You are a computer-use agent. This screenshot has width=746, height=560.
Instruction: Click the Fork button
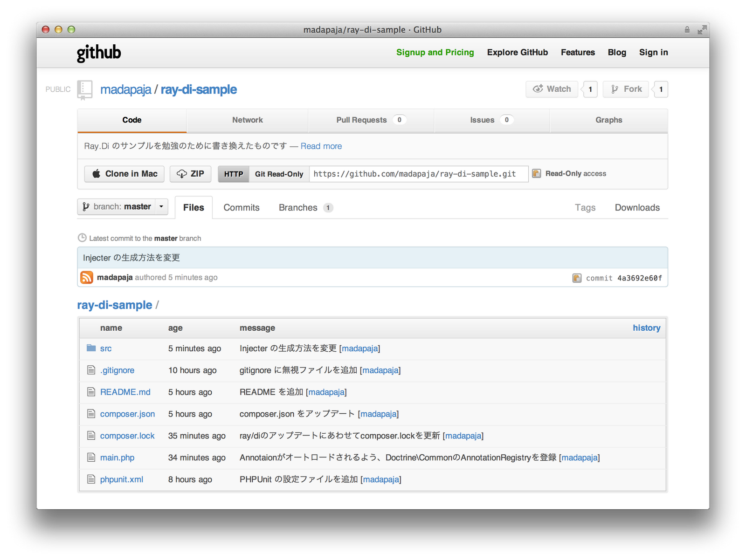tap(626, 89)
